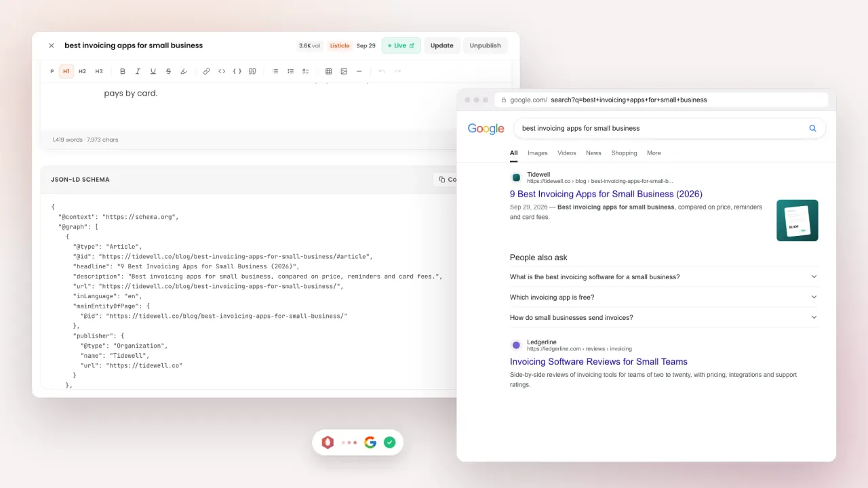Create a numbered list

click(x=290, y=71)
